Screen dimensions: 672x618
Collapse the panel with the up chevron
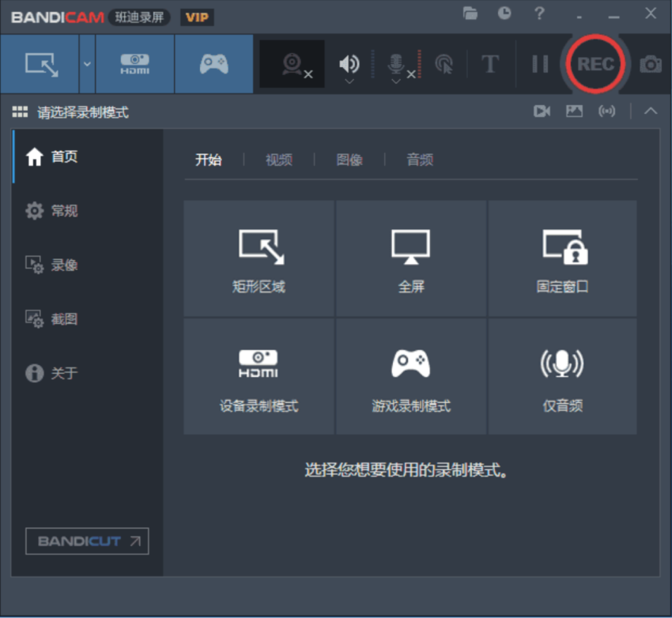[651, 111]
